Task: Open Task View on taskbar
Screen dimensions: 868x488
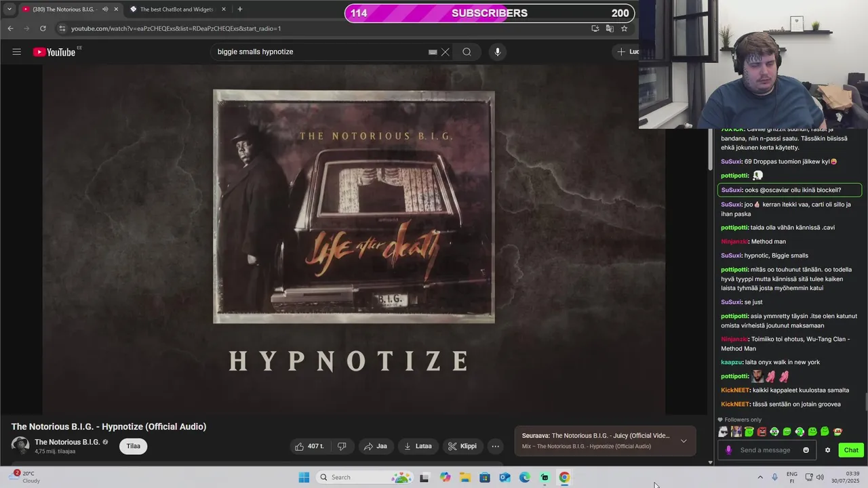Action: tap(424, 477)
